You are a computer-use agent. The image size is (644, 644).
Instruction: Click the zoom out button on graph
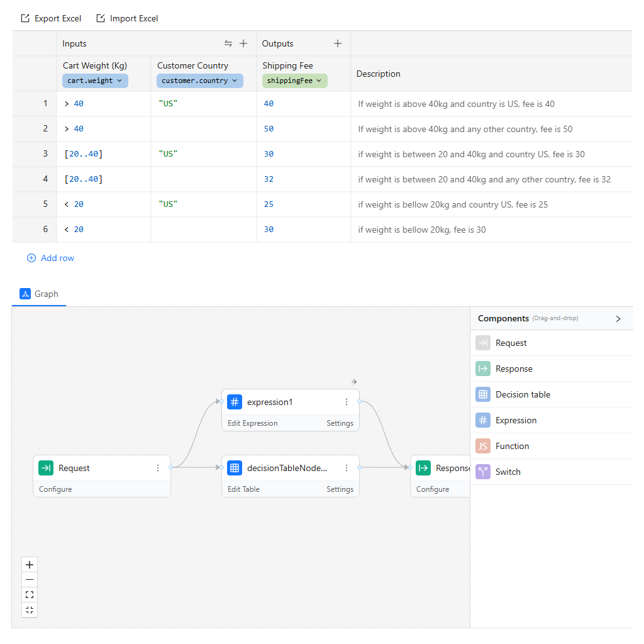click(x=30, y=580)
